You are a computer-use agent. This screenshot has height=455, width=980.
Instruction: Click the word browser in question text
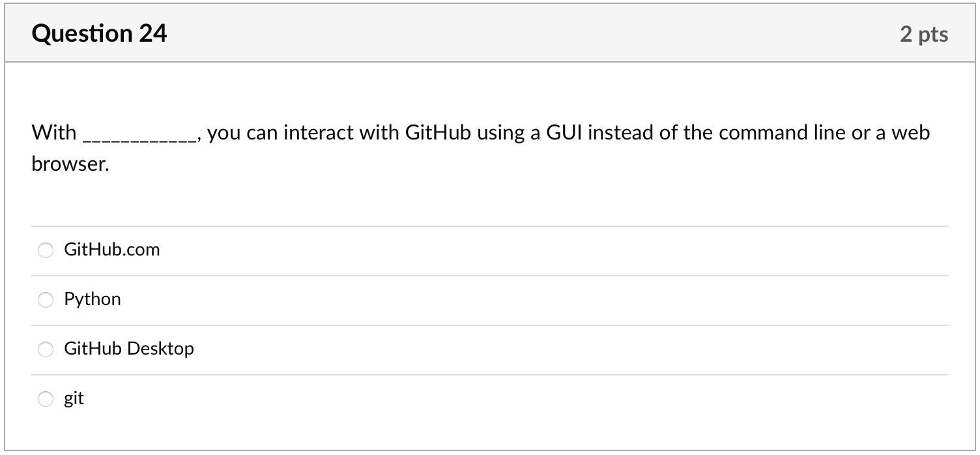(x=68, y=164)
